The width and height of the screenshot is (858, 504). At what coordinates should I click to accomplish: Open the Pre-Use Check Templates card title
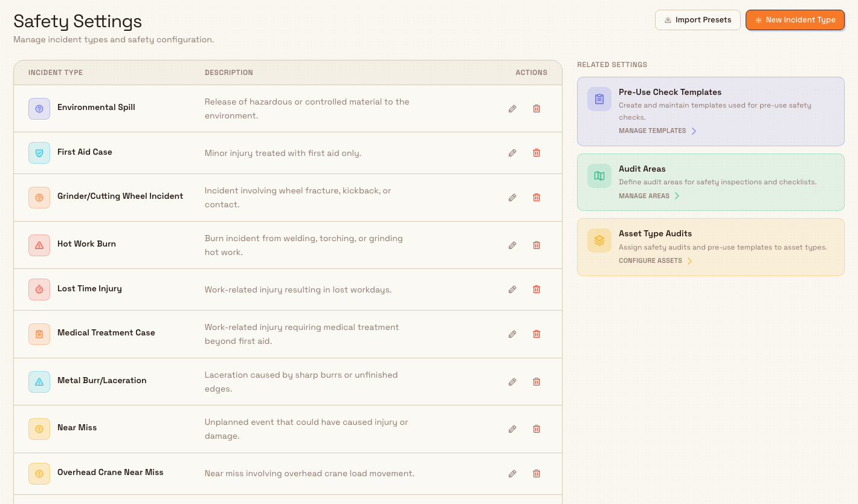(670, 92)
